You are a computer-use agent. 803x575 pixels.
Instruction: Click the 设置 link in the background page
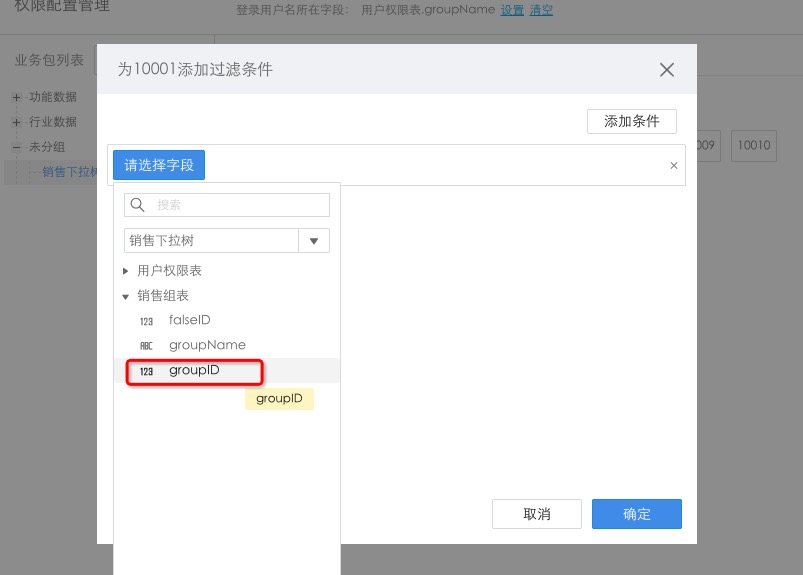click(512, 10)
